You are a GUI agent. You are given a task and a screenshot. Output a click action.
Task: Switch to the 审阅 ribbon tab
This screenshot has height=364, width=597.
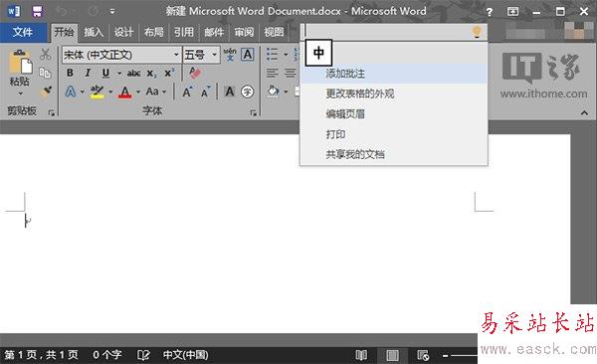pos(244,32)
